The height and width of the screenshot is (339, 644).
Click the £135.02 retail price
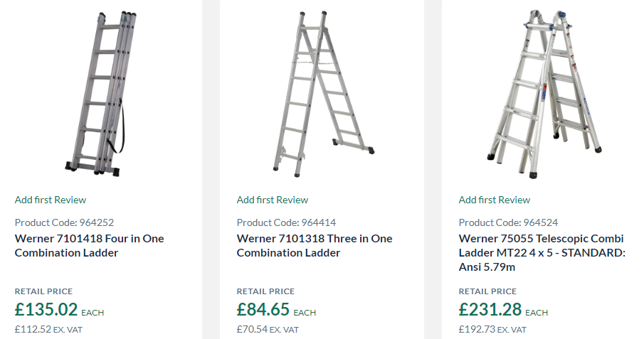click(46, 309)
